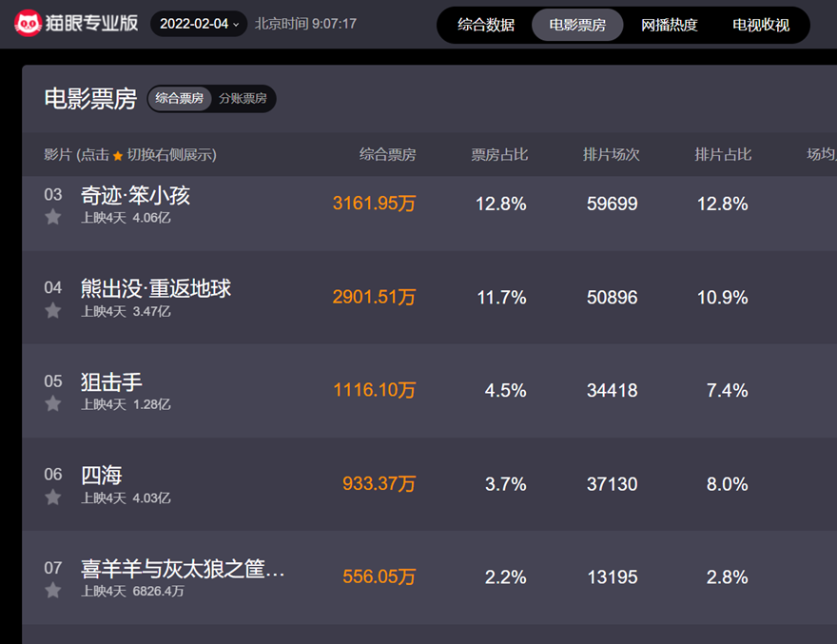The height and width of the screenshot is (644, 837).
Task: Favorite the film 四海 with its star
Action: [x=53, y=498]
